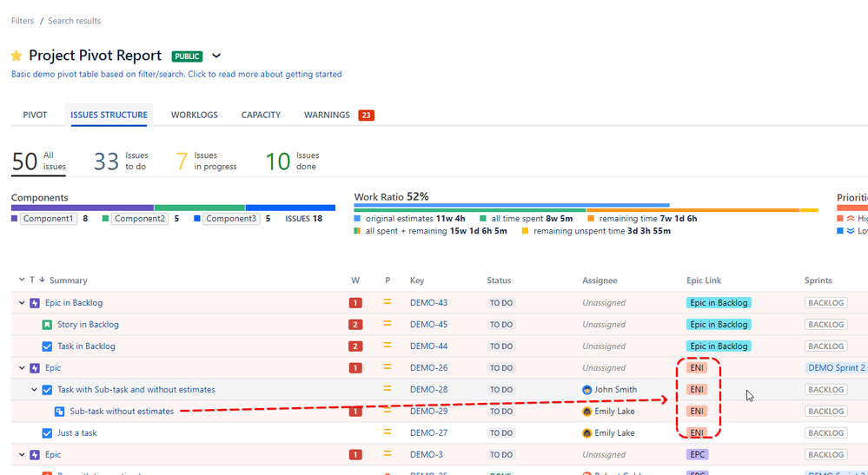Collapse the Epic in Backlog row
The width and height of the screenshot is (868, 475).
22,303
